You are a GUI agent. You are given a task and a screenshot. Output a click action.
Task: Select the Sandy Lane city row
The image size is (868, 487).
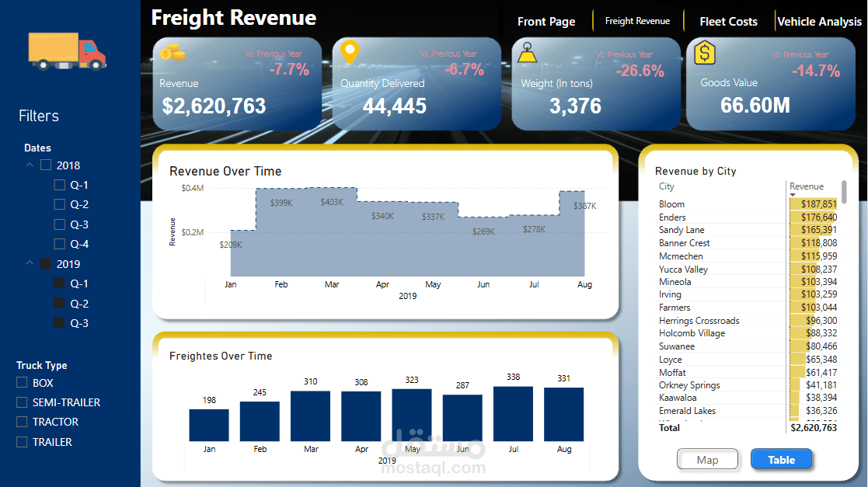[748, 230]
